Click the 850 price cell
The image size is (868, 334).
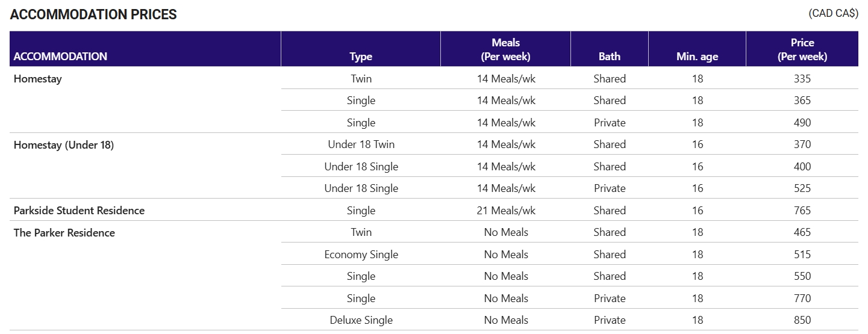[802, 320]
